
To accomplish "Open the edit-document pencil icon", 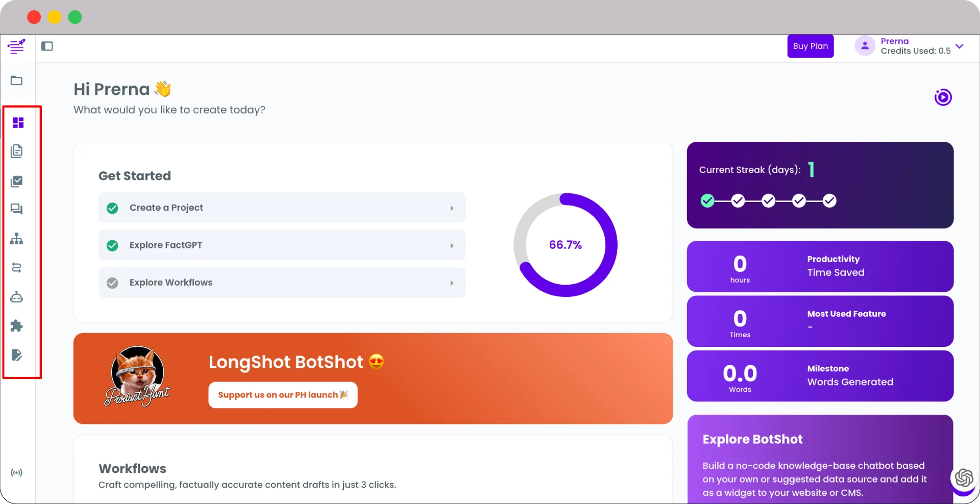I will pyautogui.click(x=17, y=355).
